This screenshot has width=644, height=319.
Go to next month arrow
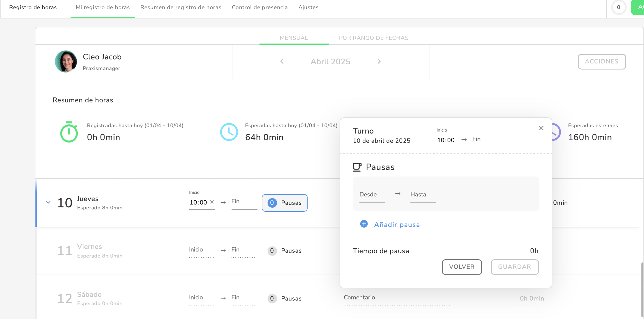(379, 61)
